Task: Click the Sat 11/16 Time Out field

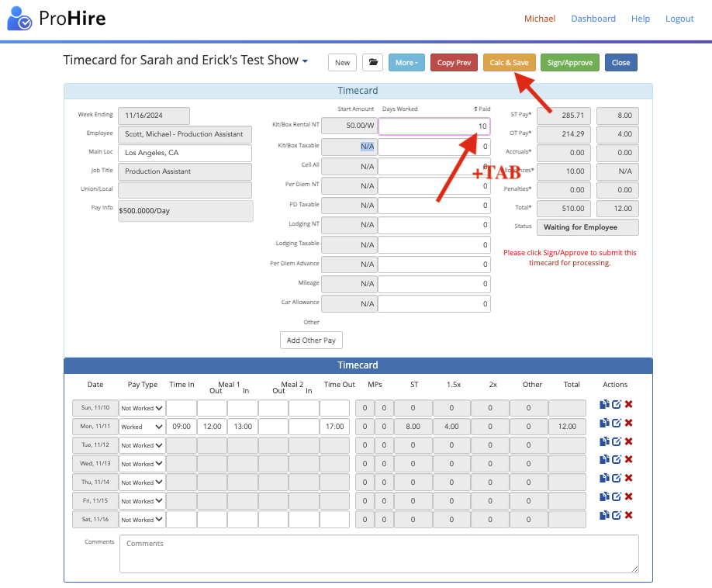Action: point(334,520)
